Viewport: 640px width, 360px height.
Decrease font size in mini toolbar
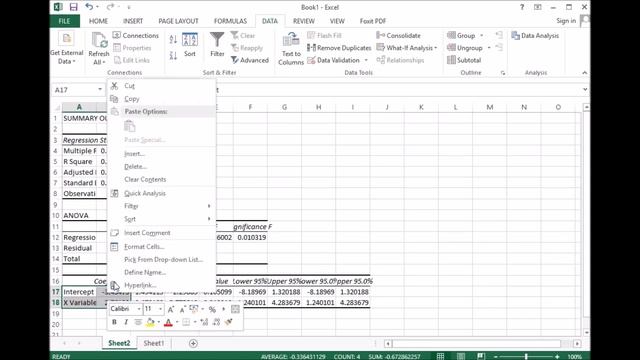pyautogui.click(x=182, y=309)
